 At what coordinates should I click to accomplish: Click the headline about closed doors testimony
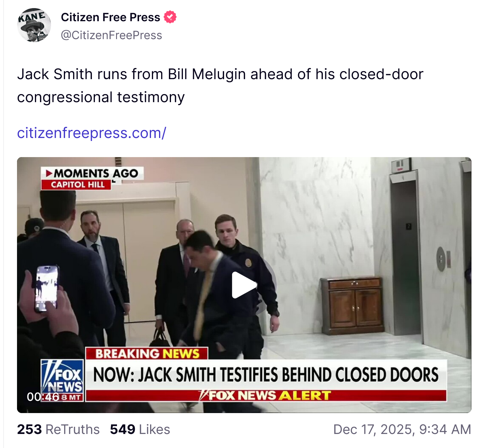tap(266, 375)
